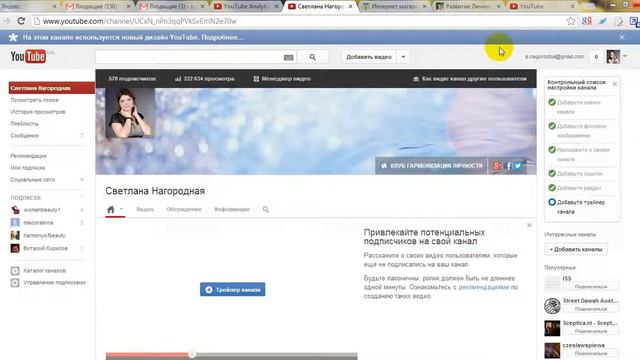Click the Facebook icon on the banner

pyautogui.click(x=509, y=166)
